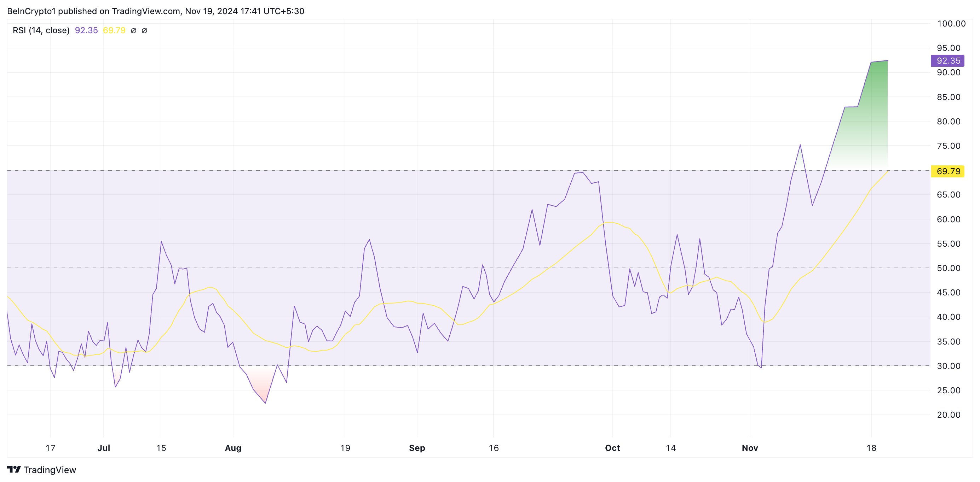Viewport: 980px width, 482px height.
Task: Click the yellow 69.79 legend value
Action: [x=114, y=30]
